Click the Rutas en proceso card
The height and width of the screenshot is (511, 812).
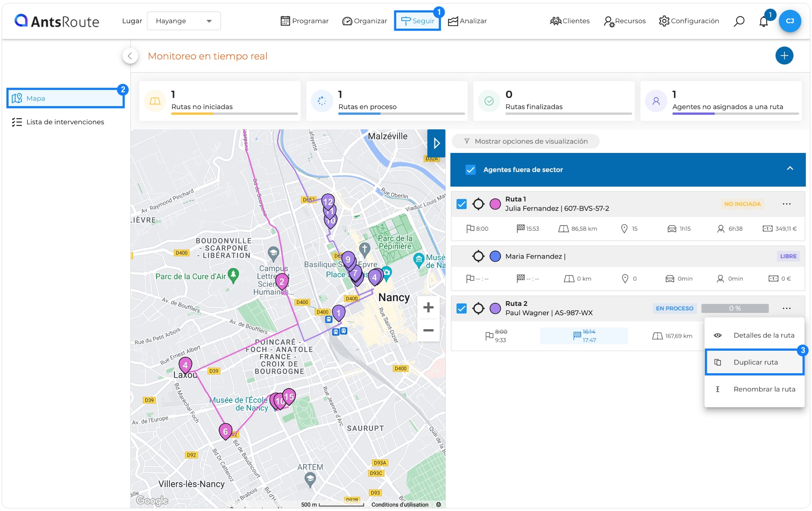[387, 101]
